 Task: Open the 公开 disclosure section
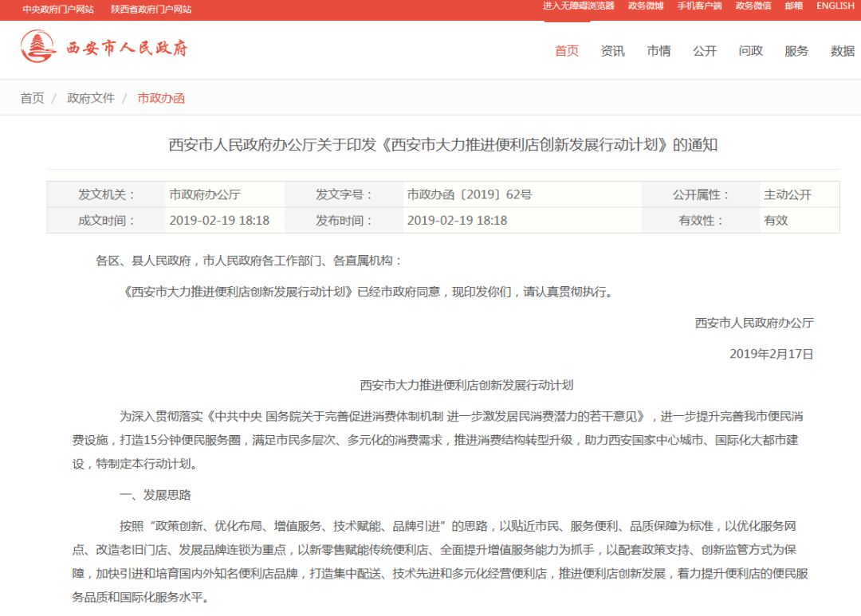[x=705, y=51]
